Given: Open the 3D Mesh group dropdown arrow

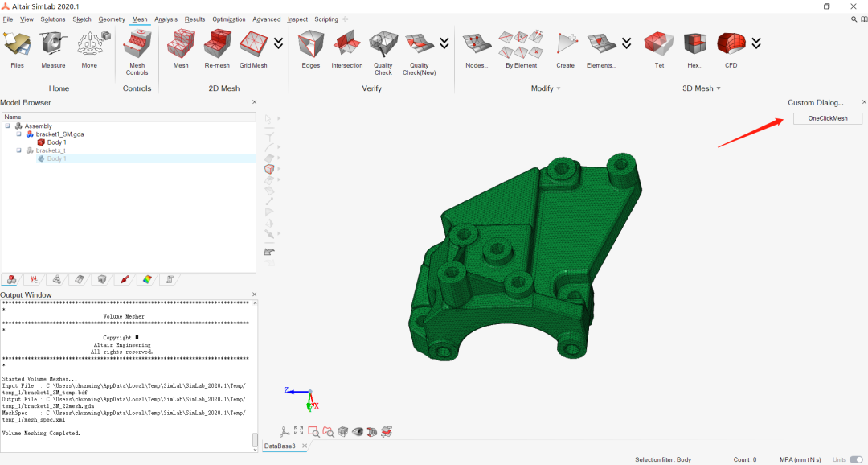Looking at the screenshot, I should pyautogui.click(x=719, y=88).
